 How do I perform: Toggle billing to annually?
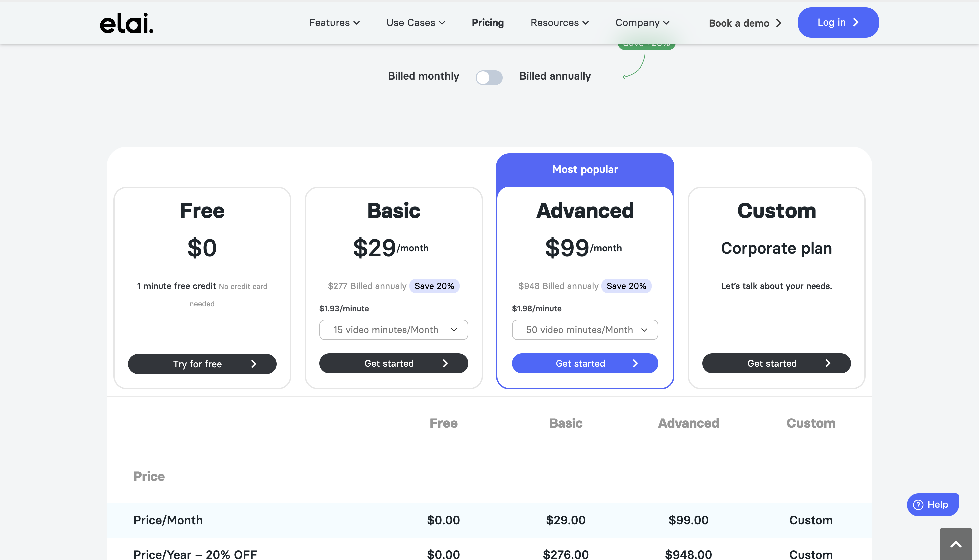coord(489,77)
